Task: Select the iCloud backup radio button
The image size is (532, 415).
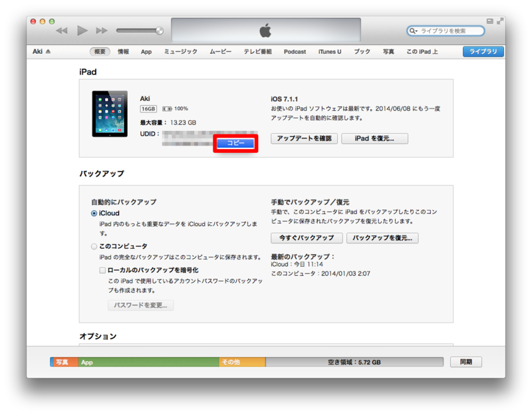Action: (94, 213)
